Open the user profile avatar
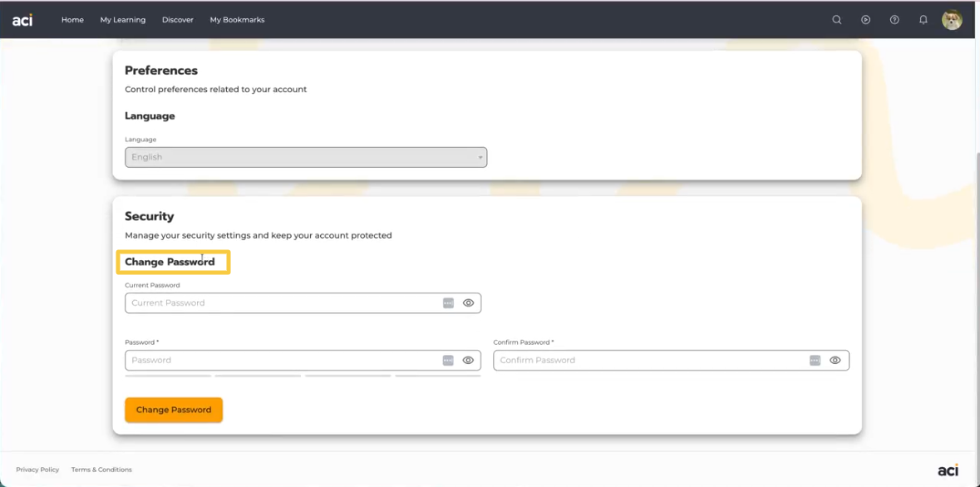This screenshot has height=487, width=980. coord(952,20)
